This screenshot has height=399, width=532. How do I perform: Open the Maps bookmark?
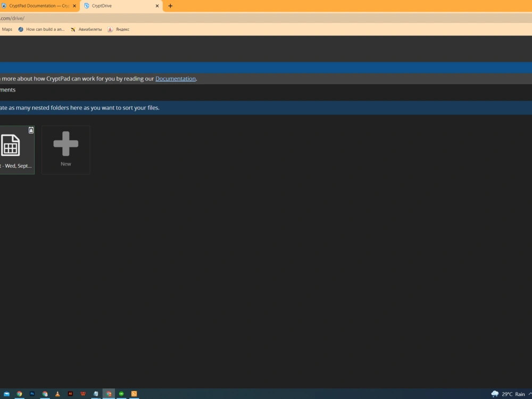7,29
